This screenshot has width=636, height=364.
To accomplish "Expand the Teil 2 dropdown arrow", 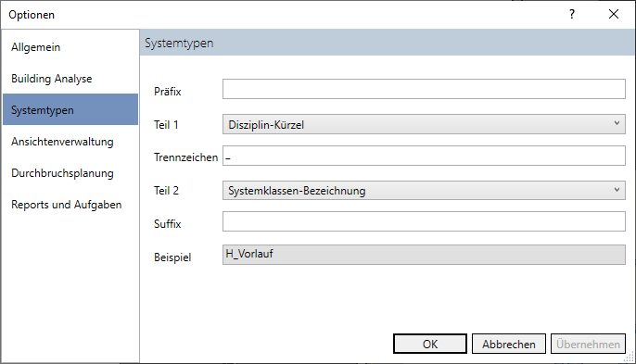I will pos(617,190).
